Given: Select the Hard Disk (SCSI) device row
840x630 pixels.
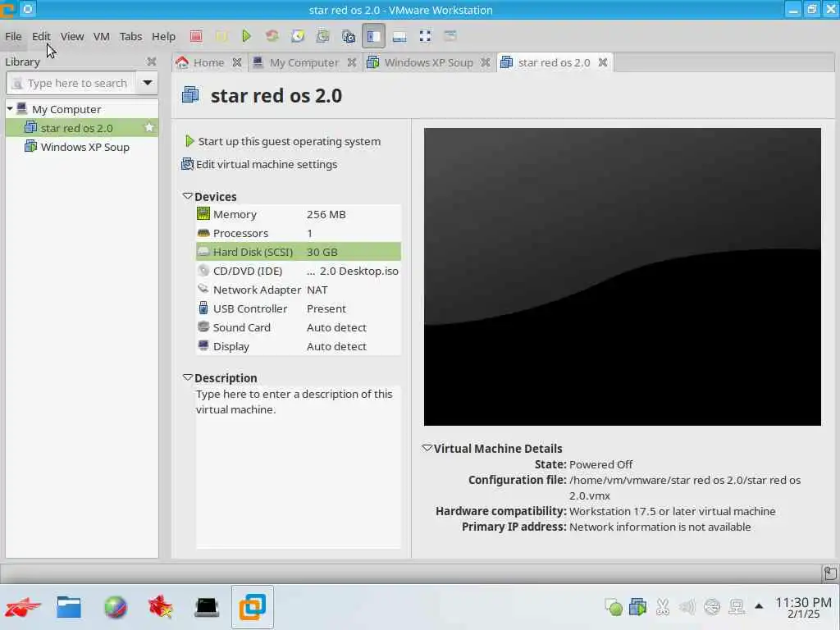Looking at the screenshot, I should [x=299, y=252].
